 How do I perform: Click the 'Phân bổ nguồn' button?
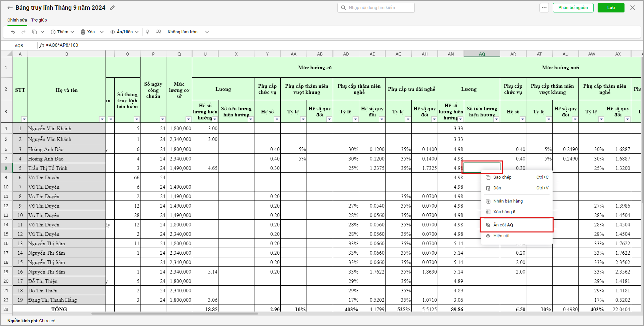pos(573,8)
